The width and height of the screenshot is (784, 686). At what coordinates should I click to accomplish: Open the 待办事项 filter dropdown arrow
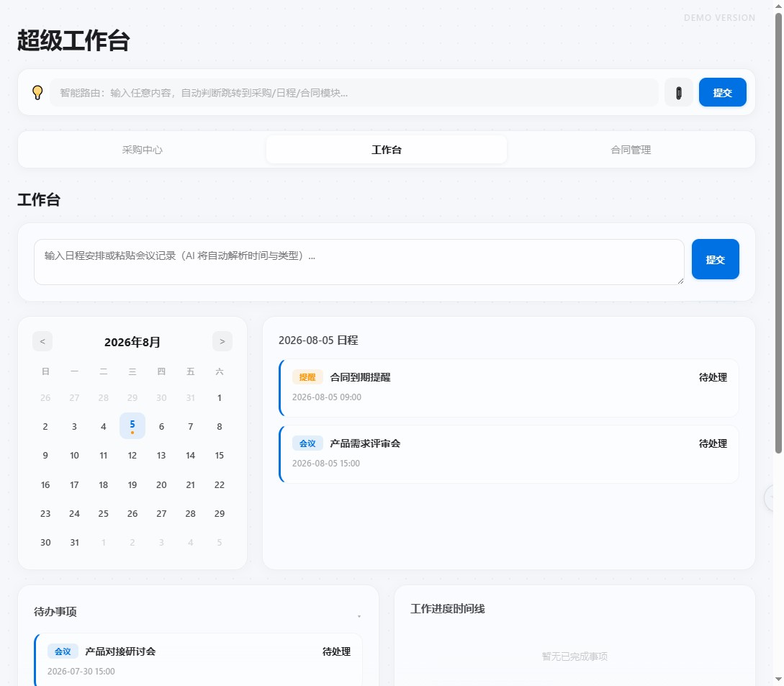point(359,616)
